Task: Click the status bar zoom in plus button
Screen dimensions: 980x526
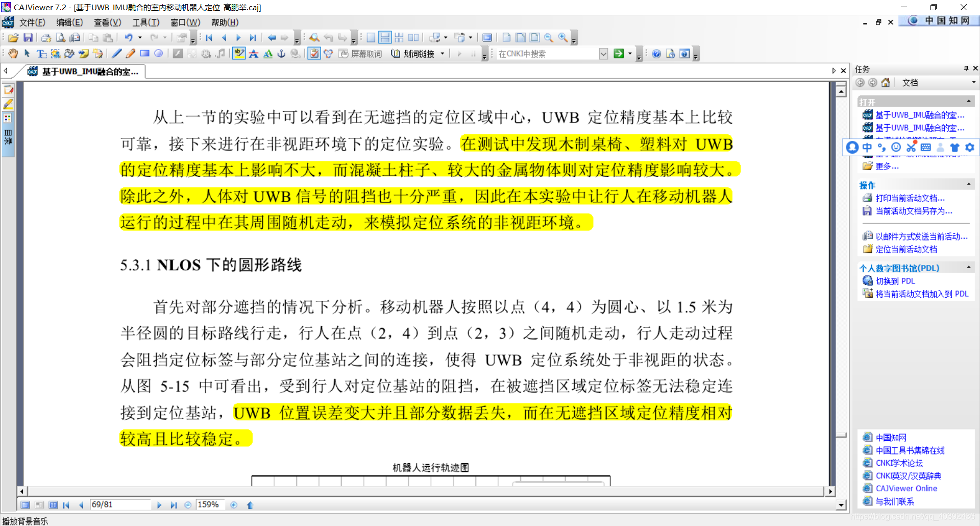Action: click(x=234, y=505)
